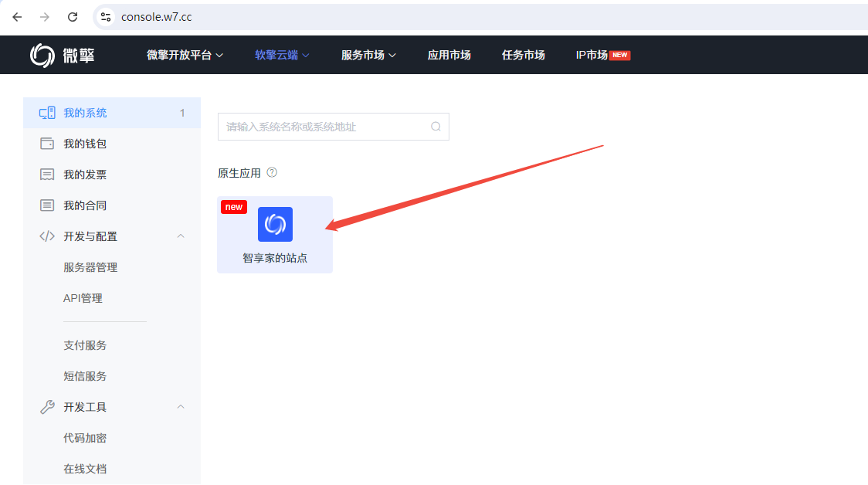
Task: Open 应用市场 in top navigation
Action: click(449, 56)
